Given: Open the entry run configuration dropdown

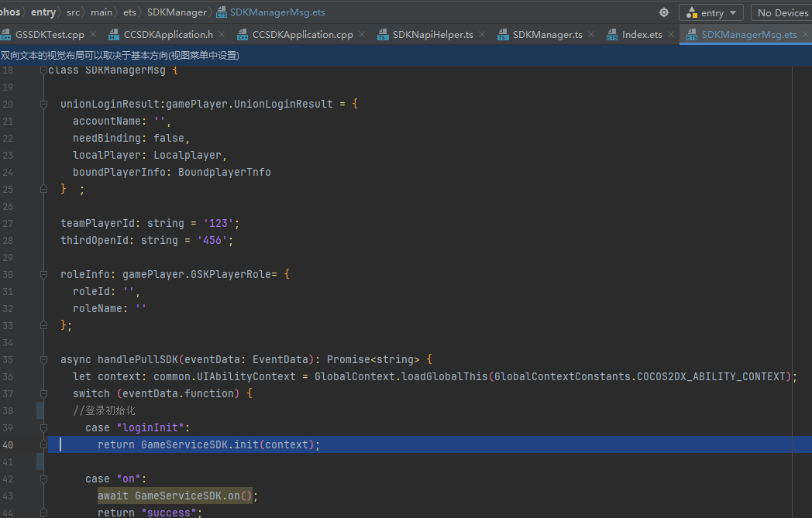Looking at the screenshot, I should point(711,12).
